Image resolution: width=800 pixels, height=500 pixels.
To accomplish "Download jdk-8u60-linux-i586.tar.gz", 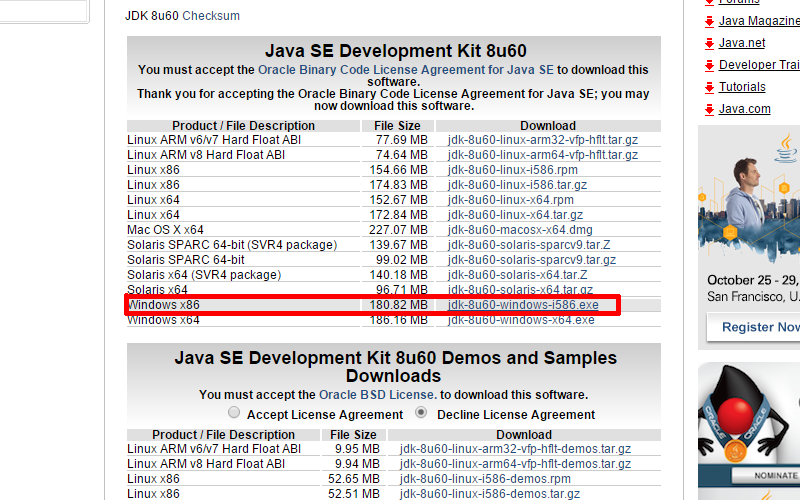I will click(x=517, y=185).
